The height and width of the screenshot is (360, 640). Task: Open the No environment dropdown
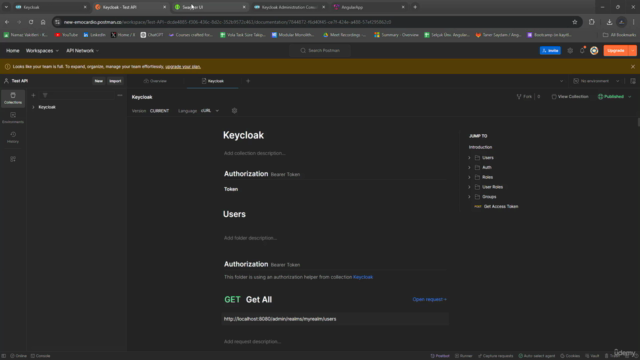point(596,81)
